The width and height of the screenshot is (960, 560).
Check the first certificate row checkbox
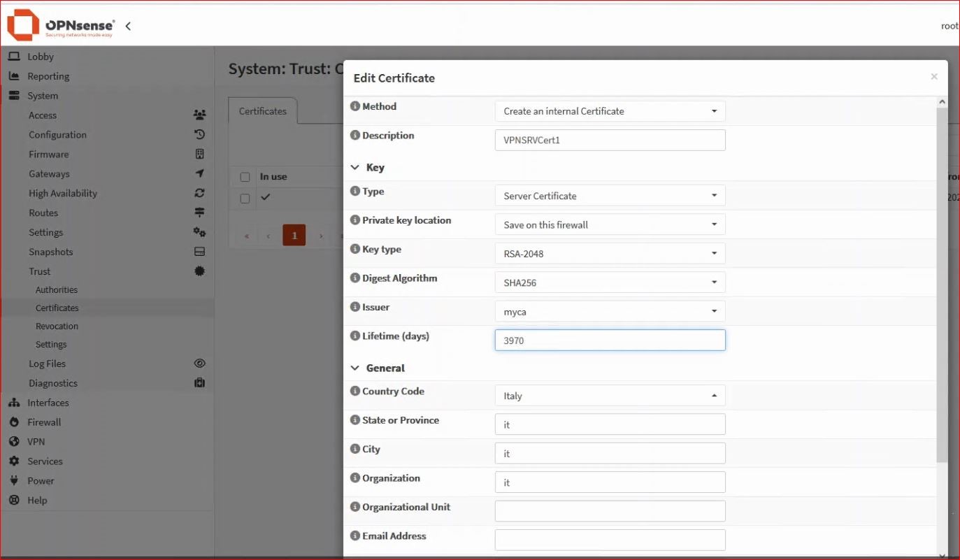[245, 199]
